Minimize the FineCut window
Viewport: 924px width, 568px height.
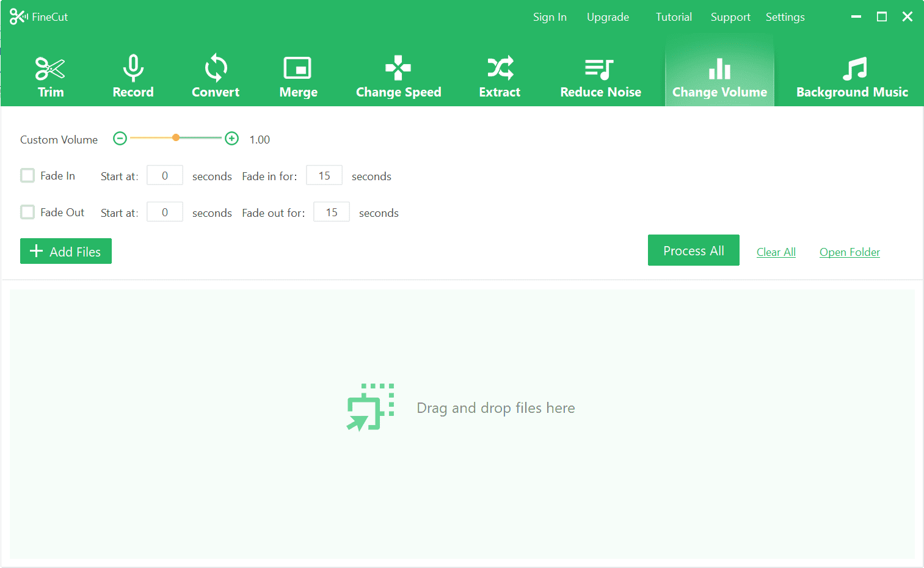click(x=856, y=17)
